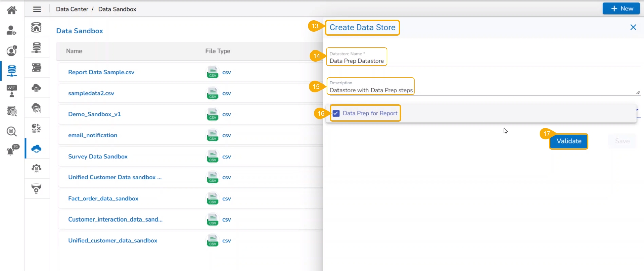Toggle the hamburger menu
Screen dimensions: 644x271
(37, 9)
